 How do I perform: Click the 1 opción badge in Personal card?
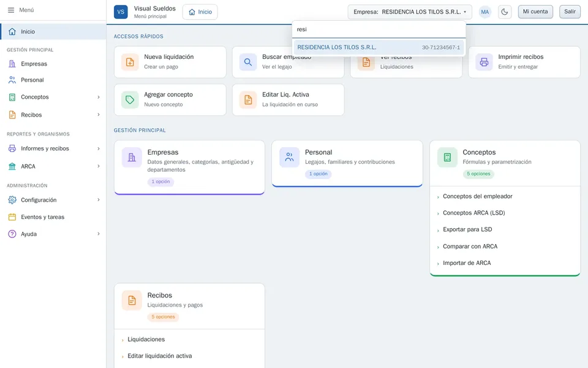coord(318,174)
